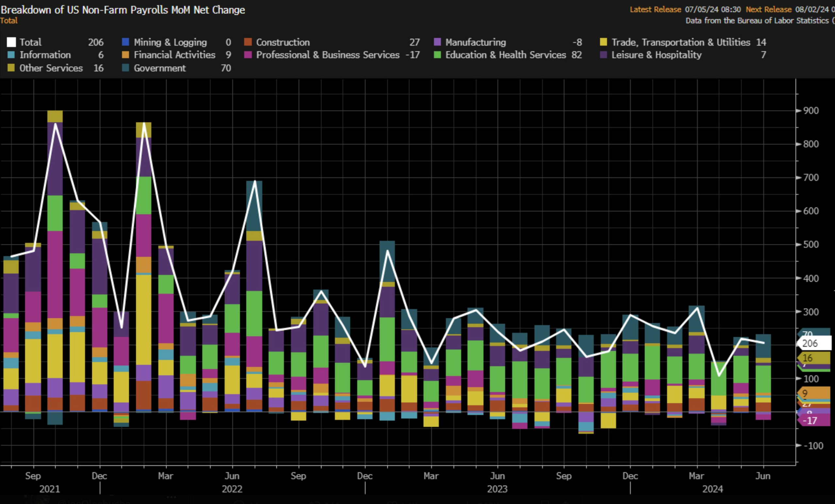Click the Trade, Transportation & Utilities swatch

point(603,42)
